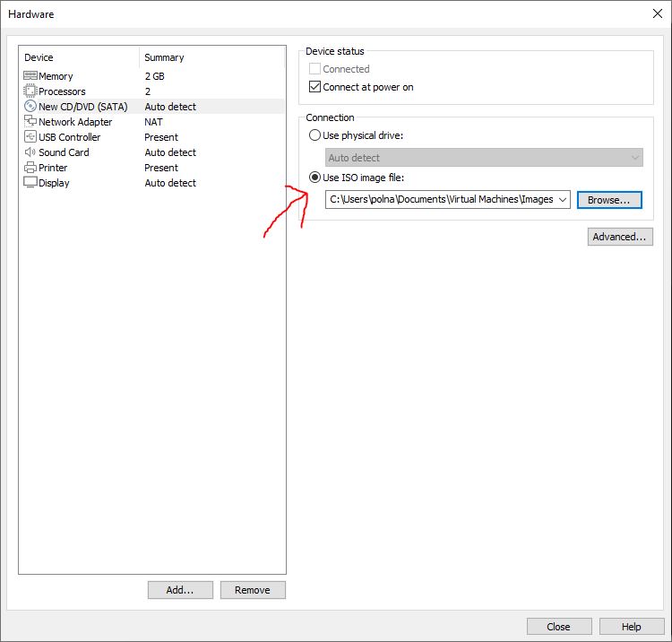672x642 pixels.
Task: Click the Present summary for USB Controller
Action: (x=161, y=137)
